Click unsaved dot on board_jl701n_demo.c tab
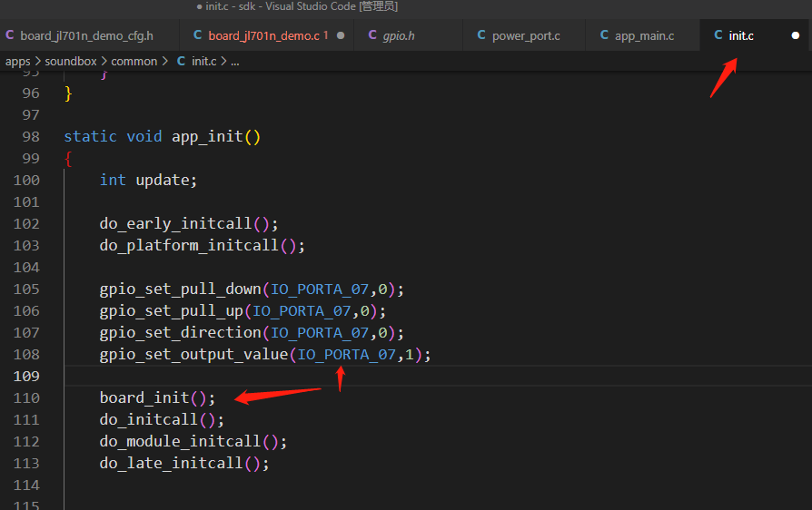 [341, 35]
